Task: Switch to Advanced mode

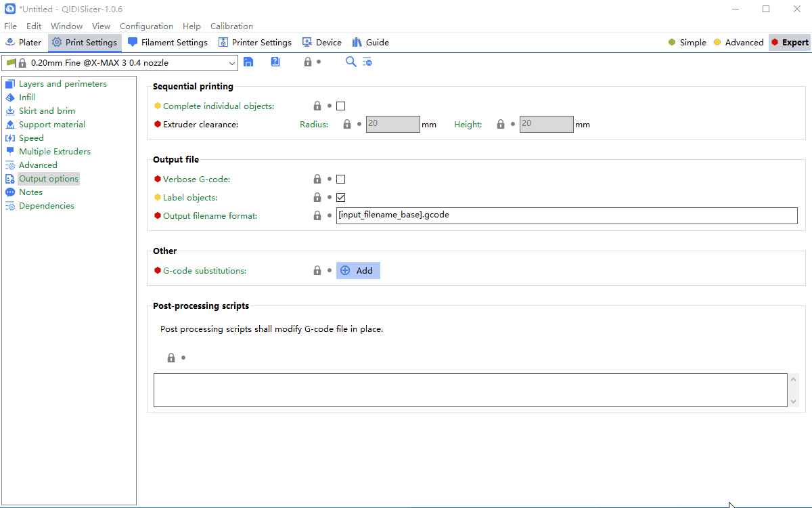Action: (x=738, y=42)
